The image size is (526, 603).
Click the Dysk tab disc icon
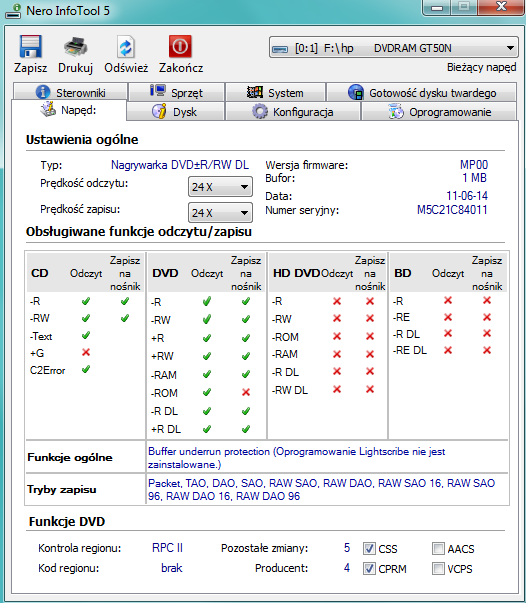tap(159, 111)
